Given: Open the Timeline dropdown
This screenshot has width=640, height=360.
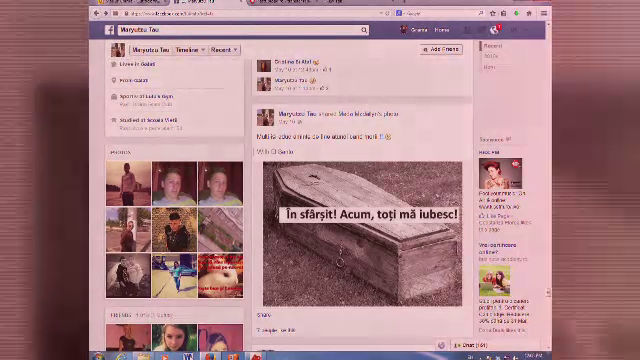Looking at the screenshot, I should (190, 50).
